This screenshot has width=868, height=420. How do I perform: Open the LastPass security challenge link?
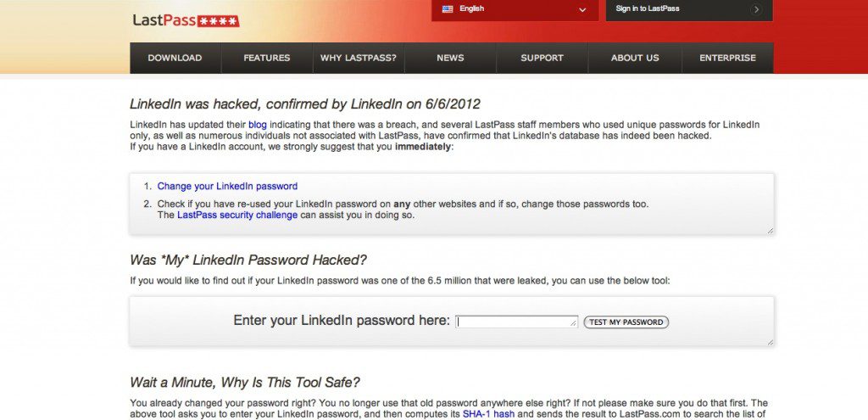(x=237, y=216)
